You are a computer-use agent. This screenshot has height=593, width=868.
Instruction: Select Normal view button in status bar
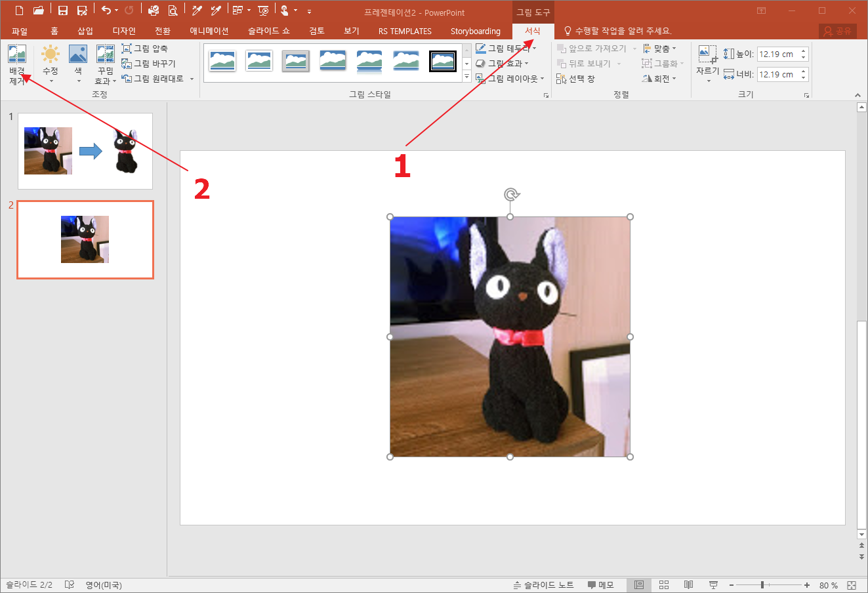(x=639, y=584)
